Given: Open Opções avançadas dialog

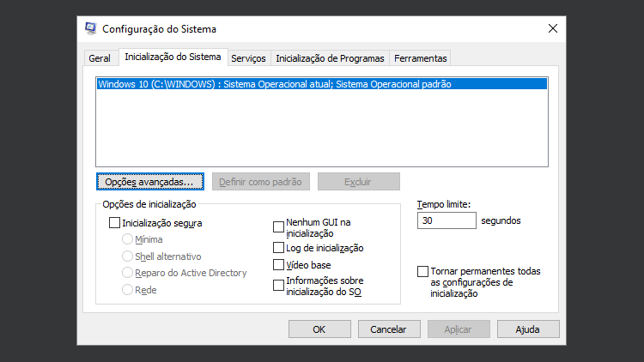Looking at the screenshot, I should click(150, 181).
